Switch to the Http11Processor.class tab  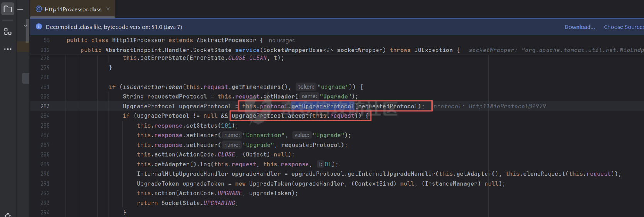tap(73, 9)
